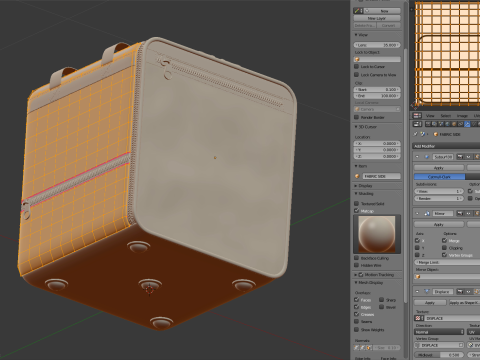Apply the Mirror modifier

pos(439,224)
